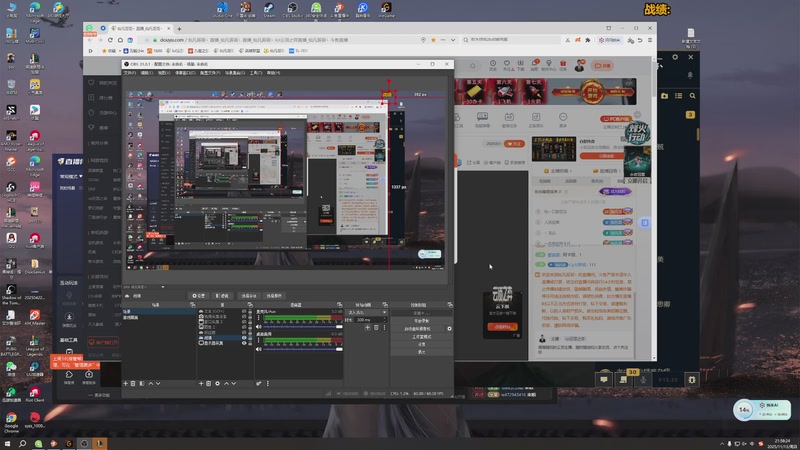Lock the 窗口采集 2 source
The height and width of the screenshot is (450, 800).
point(250,321)
